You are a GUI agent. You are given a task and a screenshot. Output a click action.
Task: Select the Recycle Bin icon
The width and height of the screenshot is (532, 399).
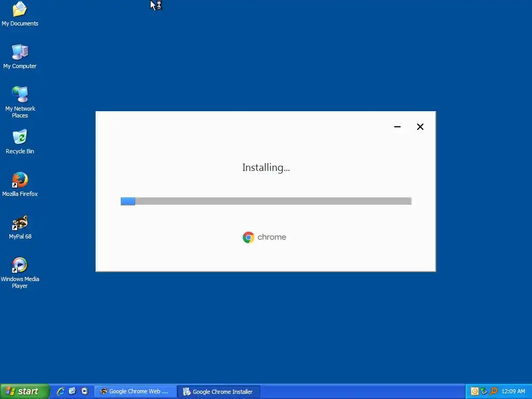click(20, 141)
